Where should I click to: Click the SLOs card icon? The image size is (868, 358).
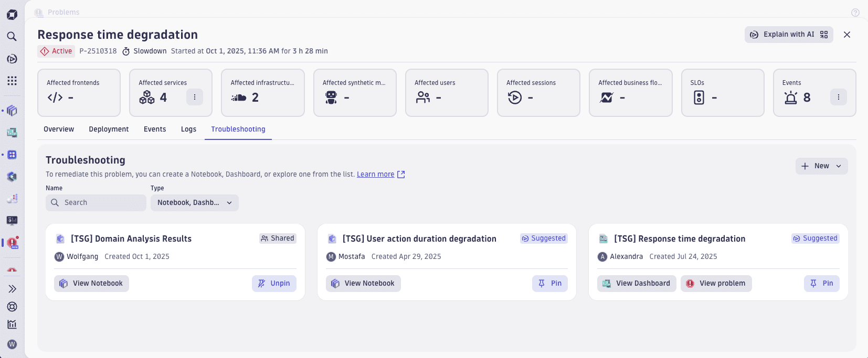point(699,97)
